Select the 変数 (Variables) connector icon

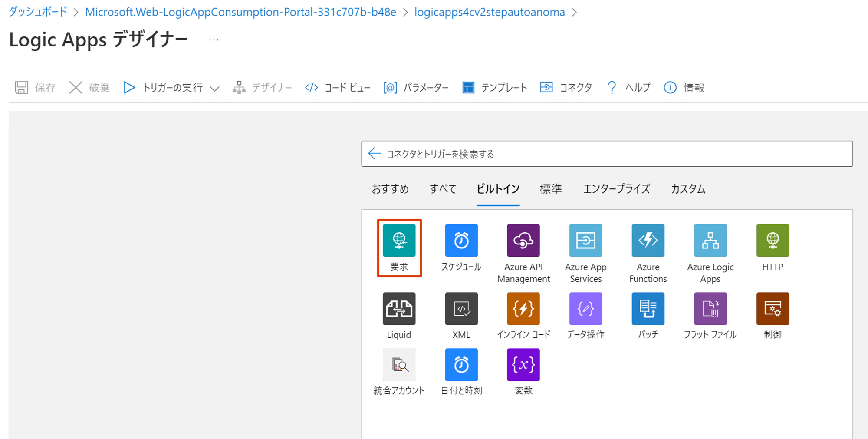point(523,365)
